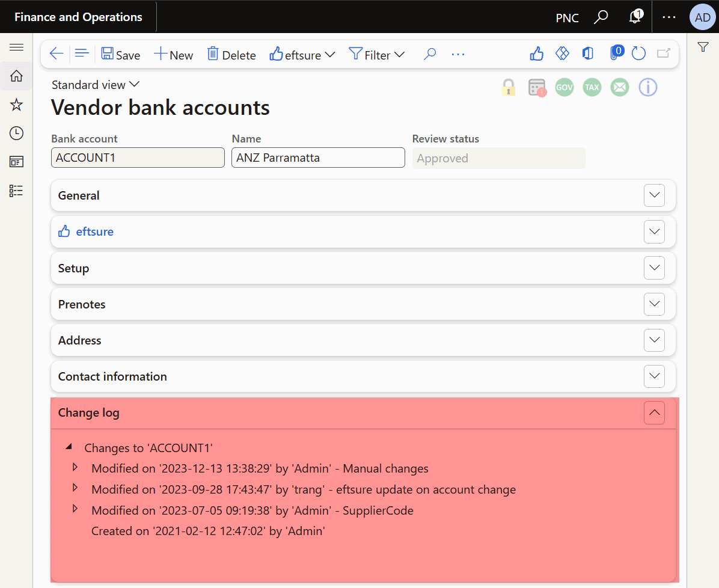
Task: Click Review status Approved field
Action: point(499,158)
